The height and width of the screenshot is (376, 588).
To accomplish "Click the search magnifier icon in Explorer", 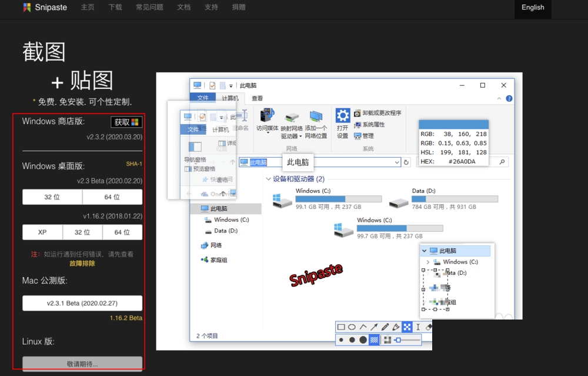I will (502, 162).
